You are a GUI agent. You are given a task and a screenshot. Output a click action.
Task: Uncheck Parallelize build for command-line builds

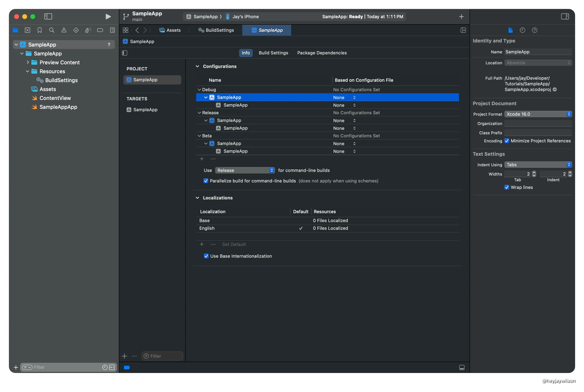[206, 181]
